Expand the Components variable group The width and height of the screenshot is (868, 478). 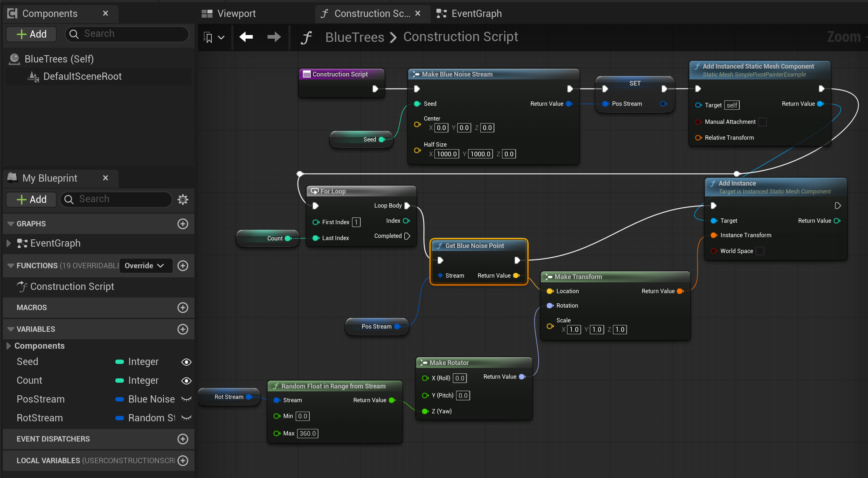tap(9, 346)
